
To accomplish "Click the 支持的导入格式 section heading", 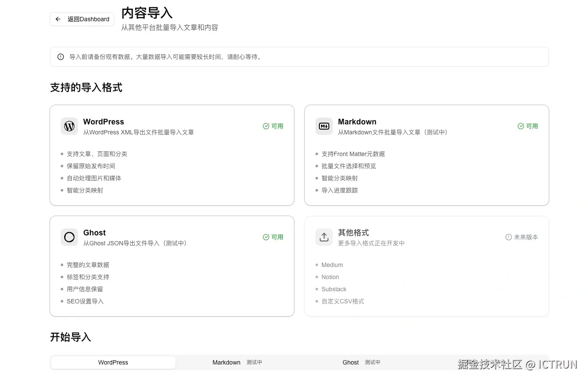I will [86, 88].
